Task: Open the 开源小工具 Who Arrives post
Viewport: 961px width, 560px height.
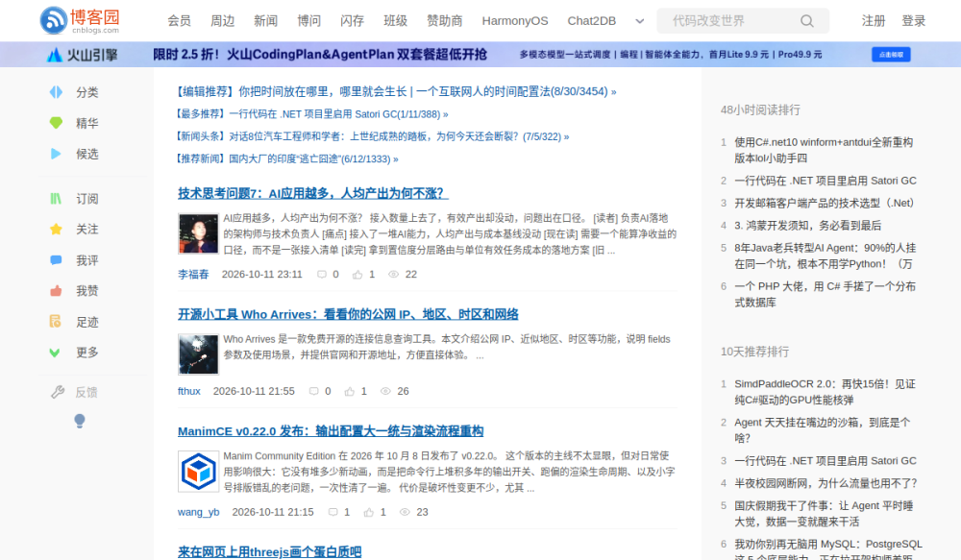Action: pos(348,314)
